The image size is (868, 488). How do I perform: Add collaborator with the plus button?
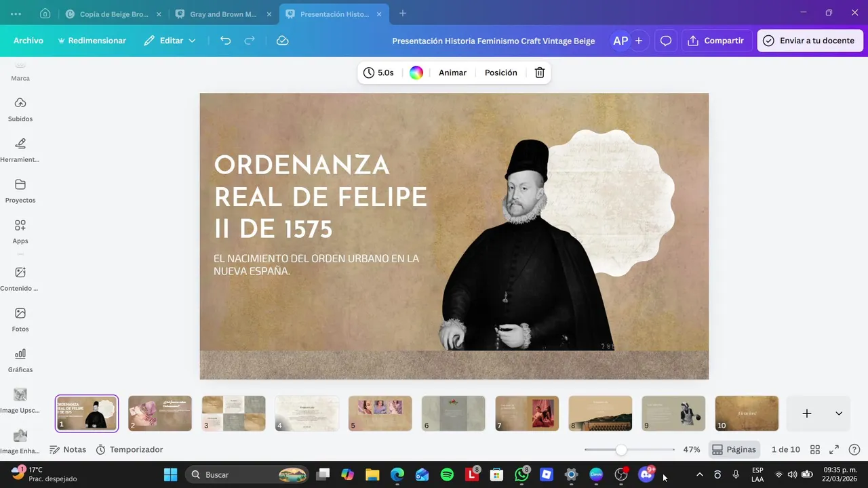pos(639,41)
